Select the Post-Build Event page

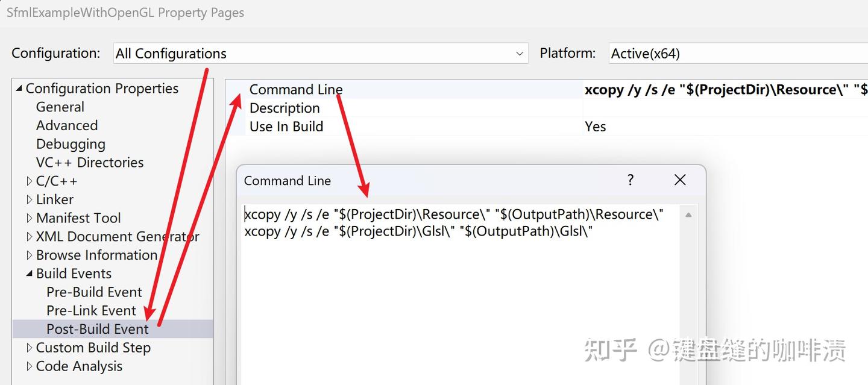pos(97,329)
